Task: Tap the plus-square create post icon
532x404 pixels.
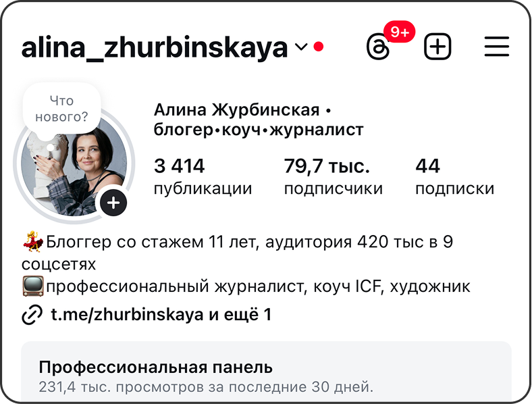Action: [x=437, y=47]
